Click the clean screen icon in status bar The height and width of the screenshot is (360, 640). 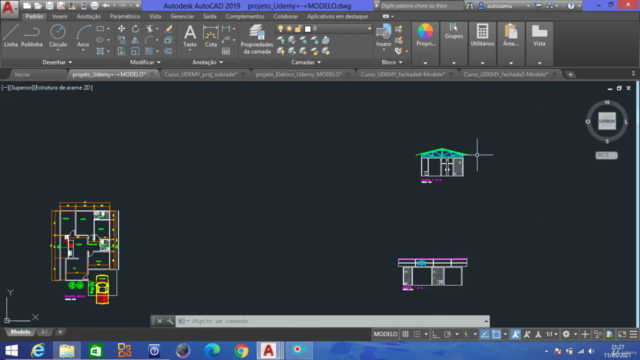pos(622,334)
